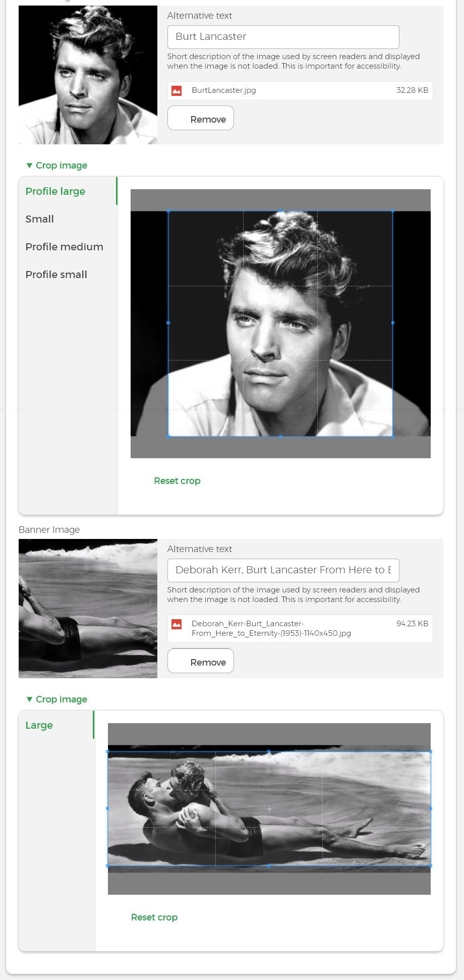
Task: Click top-left crop handle on portrait crop
Action: [168, 211]
